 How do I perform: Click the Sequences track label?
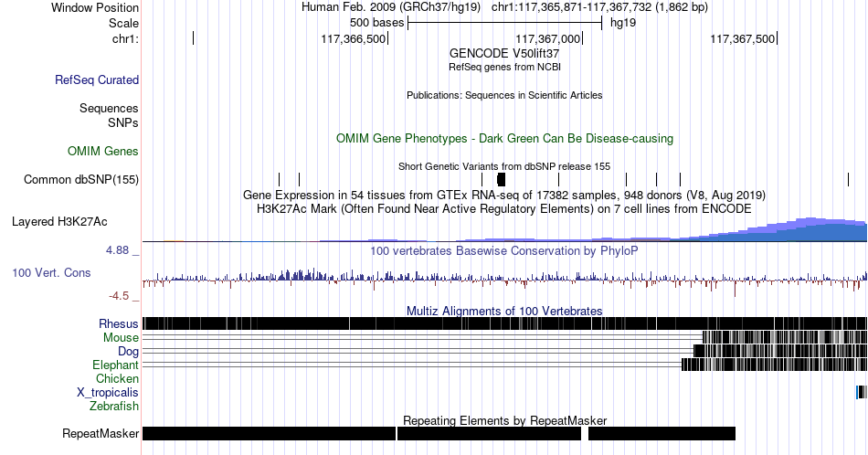point(109,108)
